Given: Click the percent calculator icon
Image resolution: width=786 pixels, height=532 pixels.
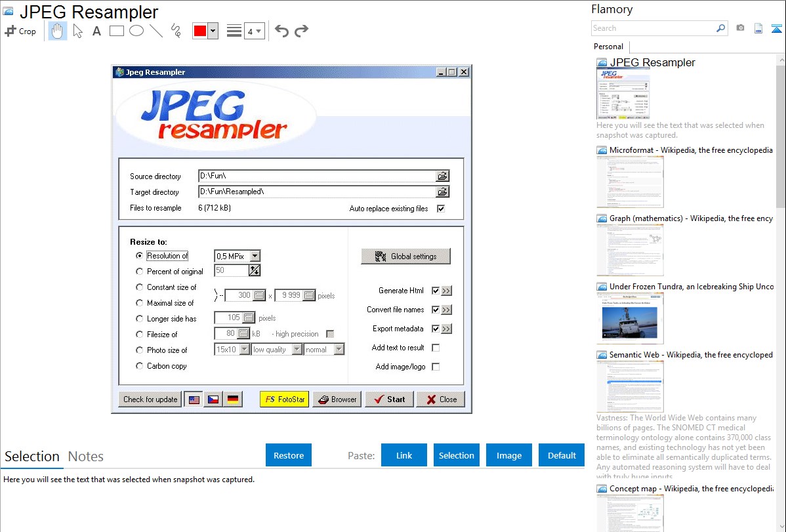Looking at the screenshot, I should coord(255,271).
